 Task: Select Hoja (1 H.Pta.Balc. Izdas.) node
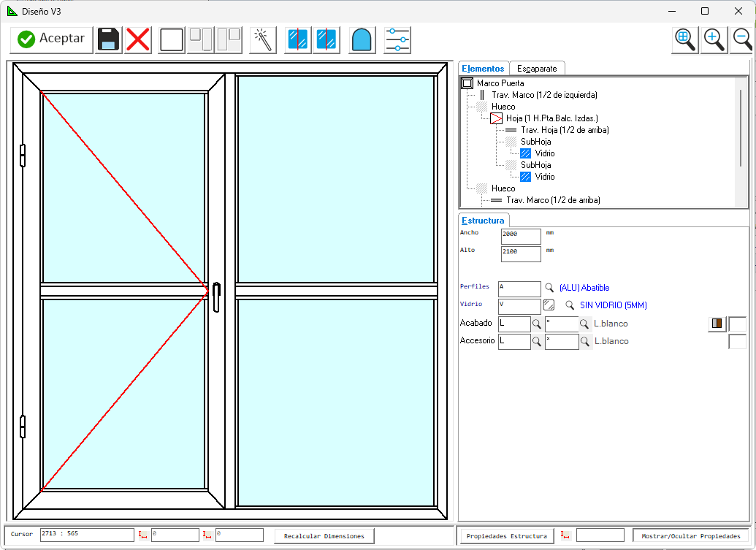tap(551, 118)
